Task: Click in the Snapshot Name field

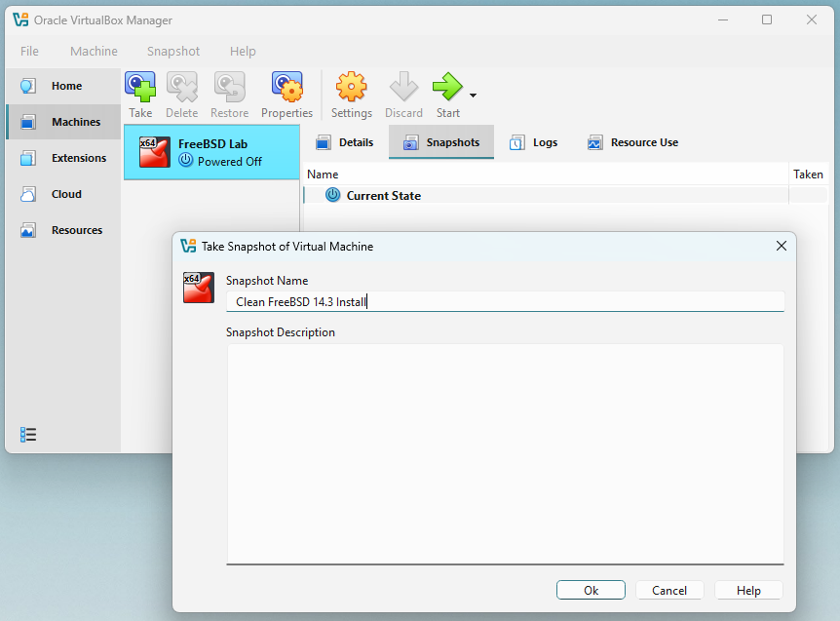Action: coord(505,301)
